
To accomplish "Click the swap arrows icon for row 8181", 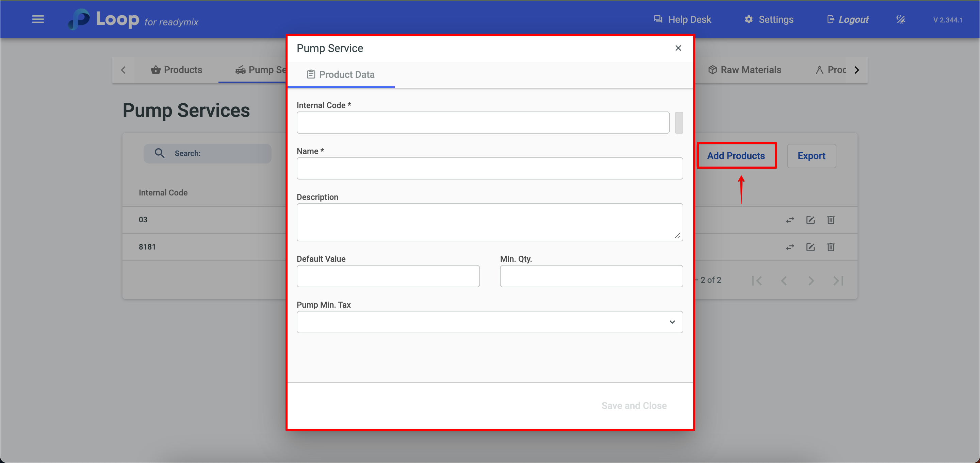I will coord(790,247).
